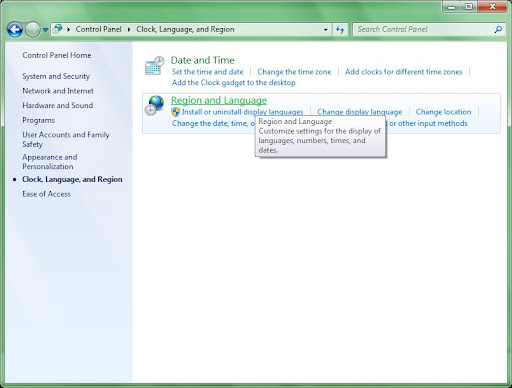Click Change location
Viewport: 512px width, 388px height.
click(x=443, y=112)
